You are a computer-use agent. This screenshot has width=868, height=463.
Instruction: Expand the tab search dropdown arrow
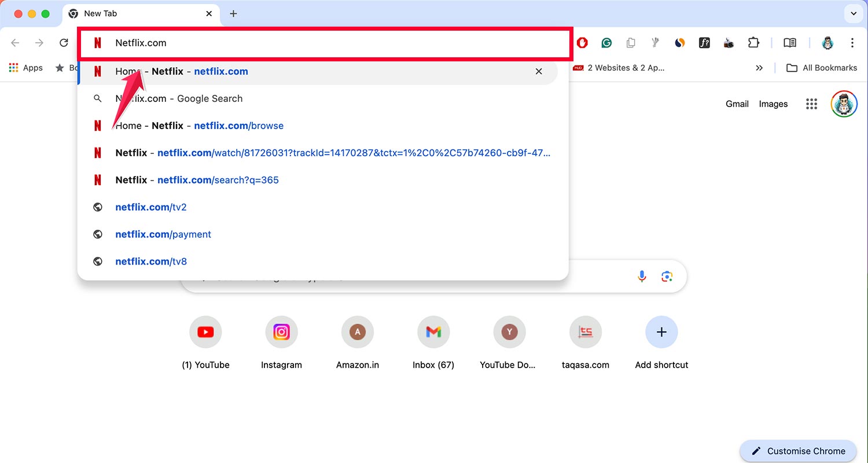853,13
